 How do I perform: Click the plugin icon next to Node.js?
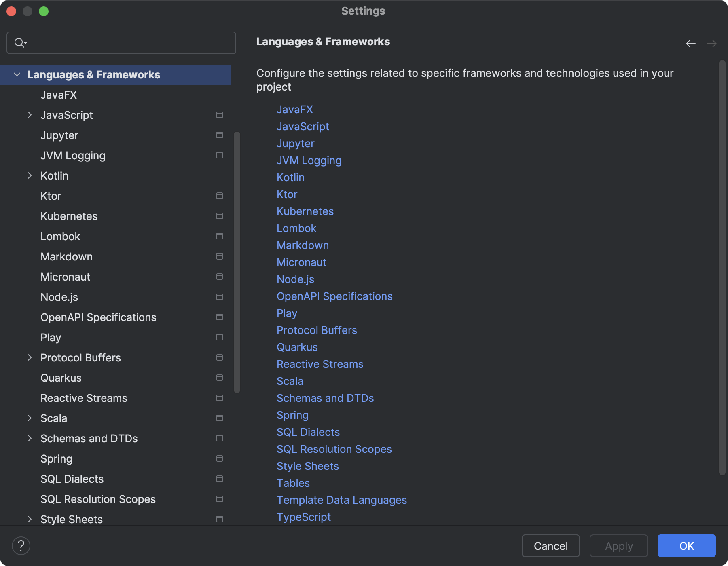tap(220, 297)
